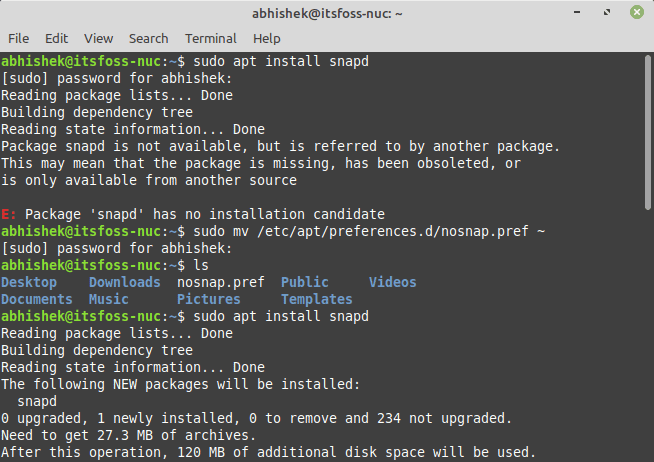Click the Documents directory name in ls output
The width and height of the screenshot is (654, 462).
37,299
